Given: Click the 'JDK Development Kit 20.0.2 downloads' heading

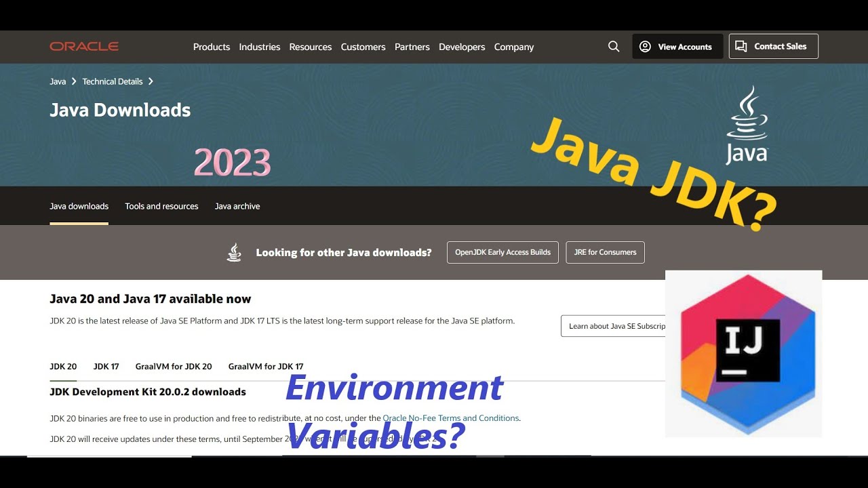Looking at the screenshot, I should point(148,392).
